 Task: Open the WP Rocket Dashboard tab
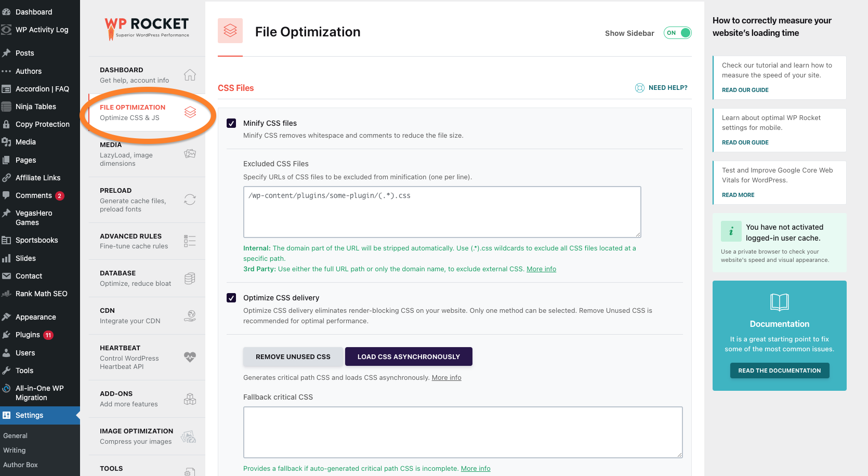tap(147, 75)
